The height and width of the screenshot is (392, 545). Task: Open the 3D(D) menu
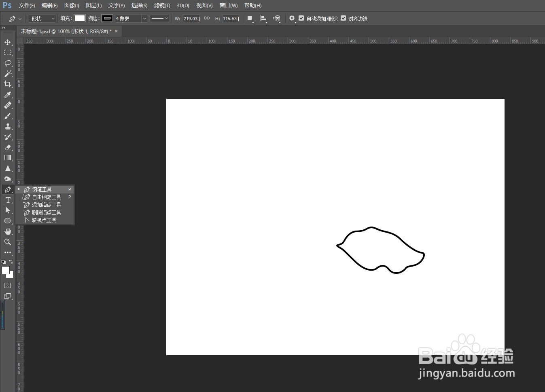pyautogui.click(x=183, y=6)
